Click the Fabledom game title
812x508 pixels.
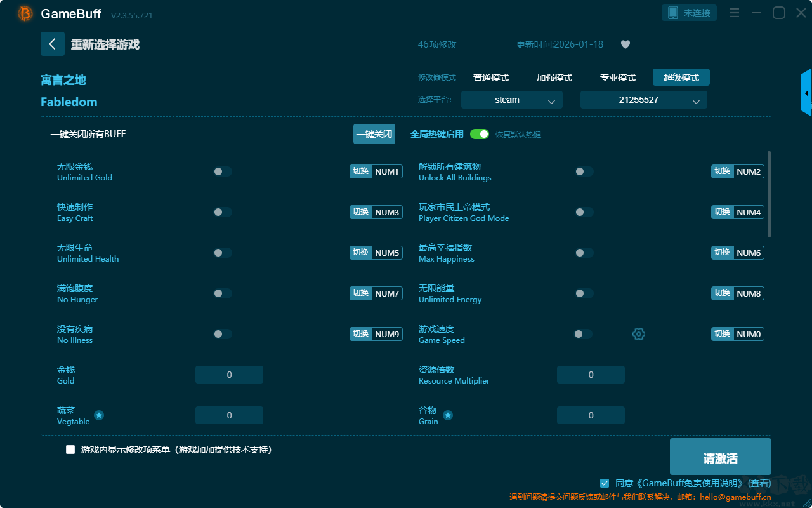click(69, 102)
